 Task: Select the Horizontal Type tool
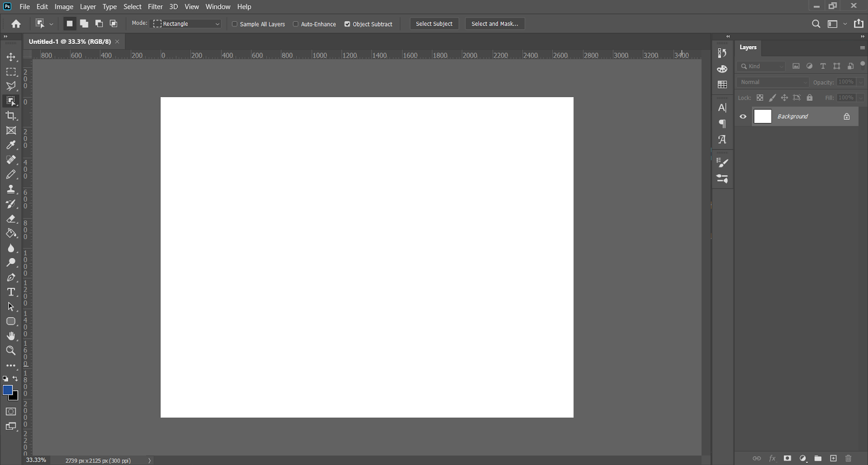coord(11,292)
